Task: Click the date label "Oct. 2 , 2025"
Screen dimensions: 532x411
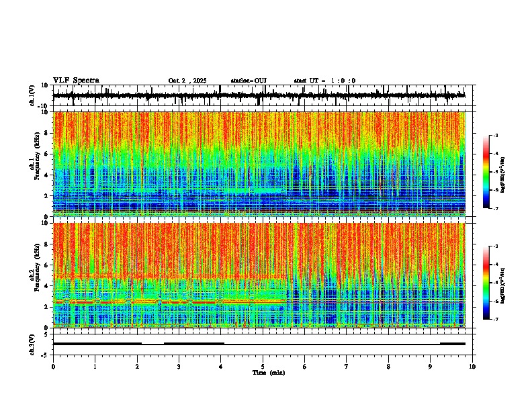Action: (x=187, y=81)
